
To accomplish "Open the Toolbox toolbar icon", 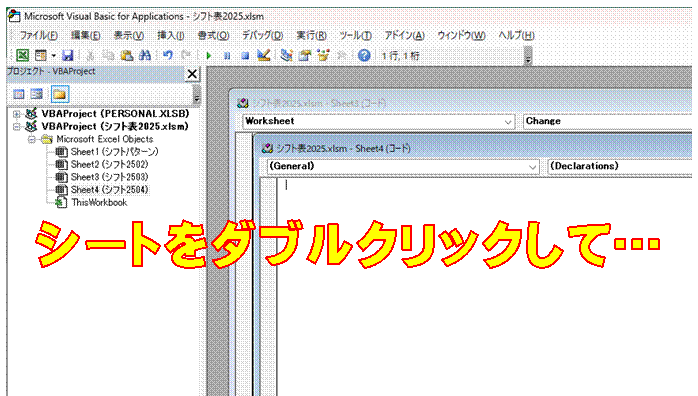I will pos(342,56).
